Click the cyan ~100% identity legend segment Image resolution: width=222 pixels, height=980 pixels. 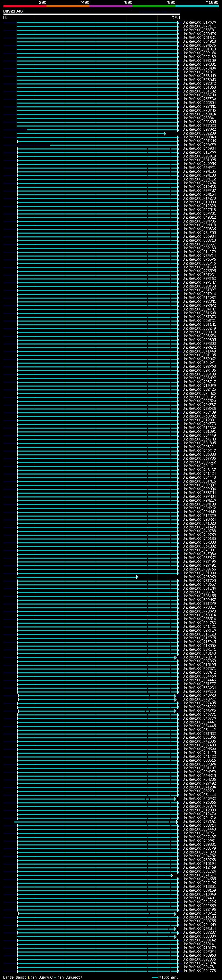click(197, 6)
